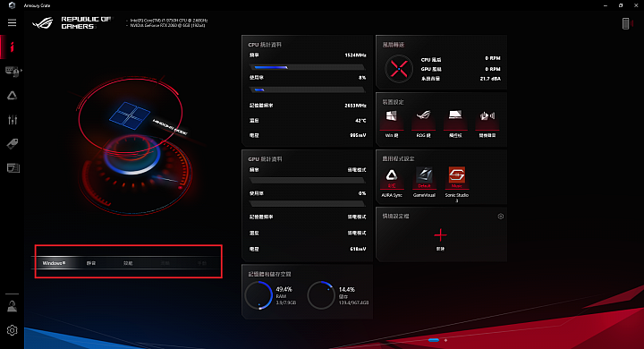Viewport: 644px width, 349px height.
Task: Select the dimmed Manual operating mode
Action: pyautogui.click(x=201, y=263)
